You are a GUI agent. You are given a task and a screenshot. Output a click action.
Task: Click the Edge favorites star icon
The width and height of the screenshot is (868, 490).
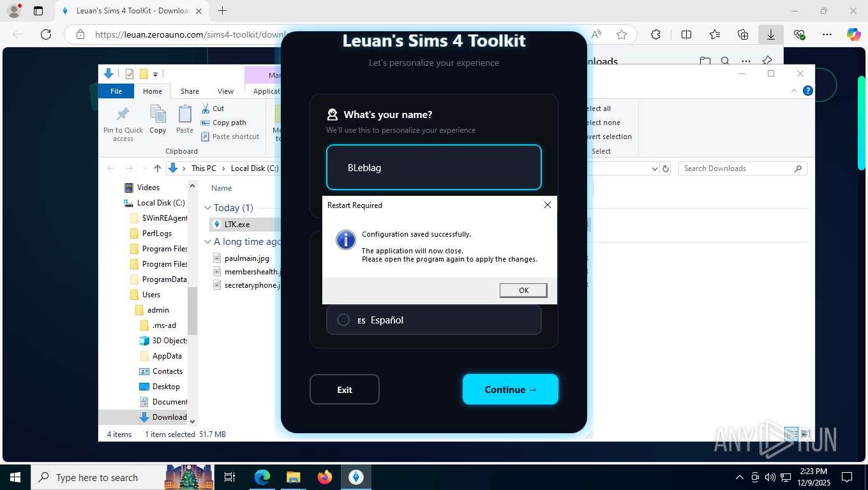[x=621, y=34]
